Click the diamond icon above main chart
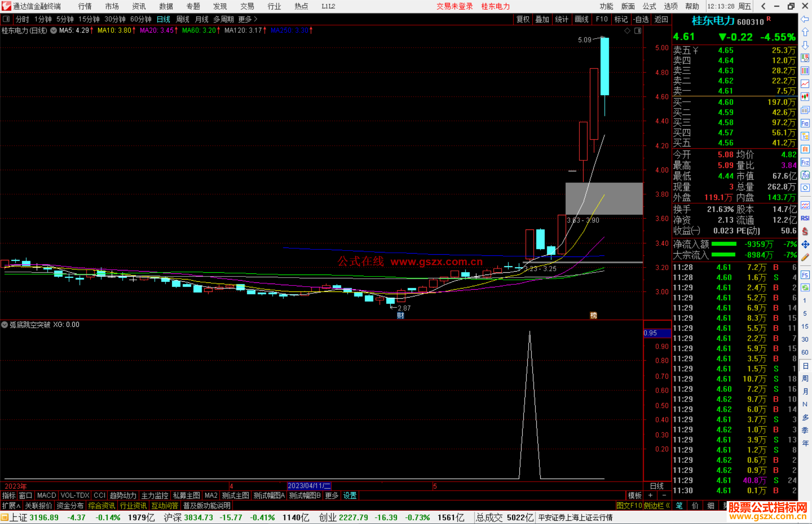This screenshot has height=524, width=812. [x=627, y=31]
